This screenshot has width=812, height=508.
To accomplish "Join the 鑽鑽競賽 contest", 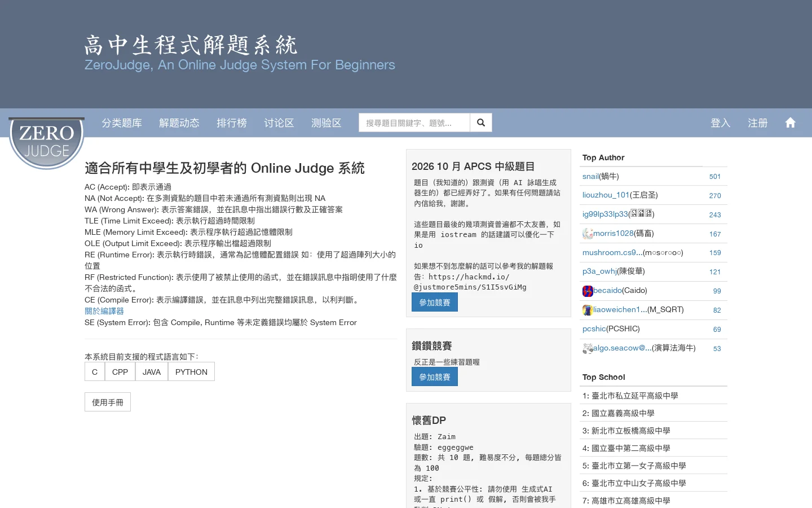I will (435, 377).
